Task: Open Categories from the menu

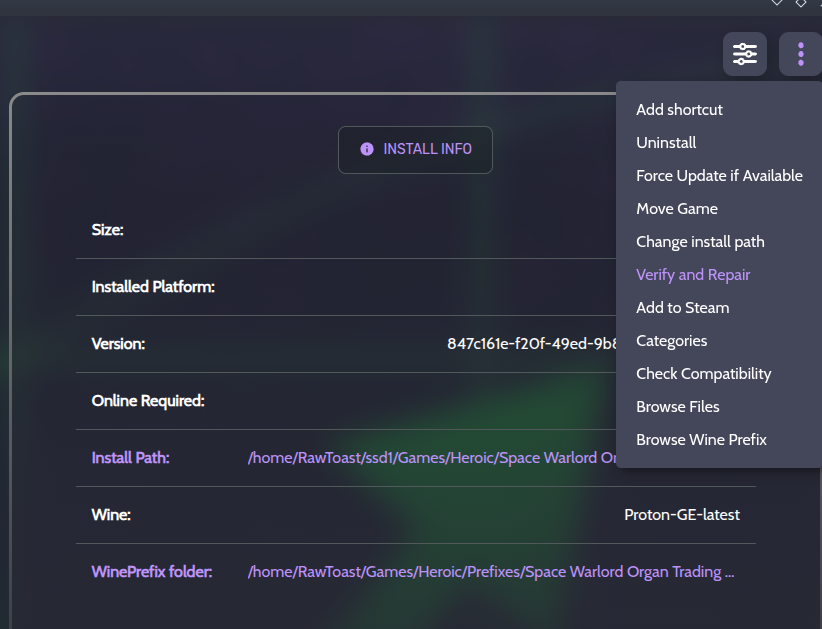Action: (x=671, y=341)
